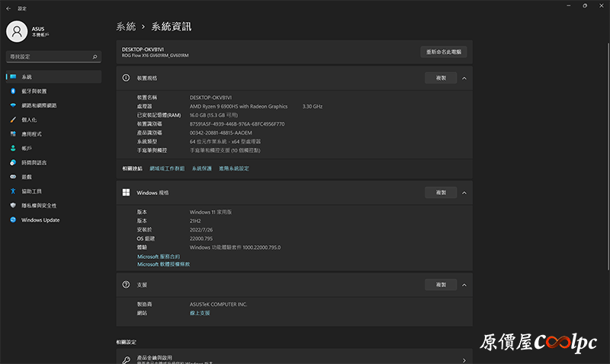The width and height of the screenshot is (610, 364).
Task: Select the edition text Windows 11 家用版
Action: [210, 212]
